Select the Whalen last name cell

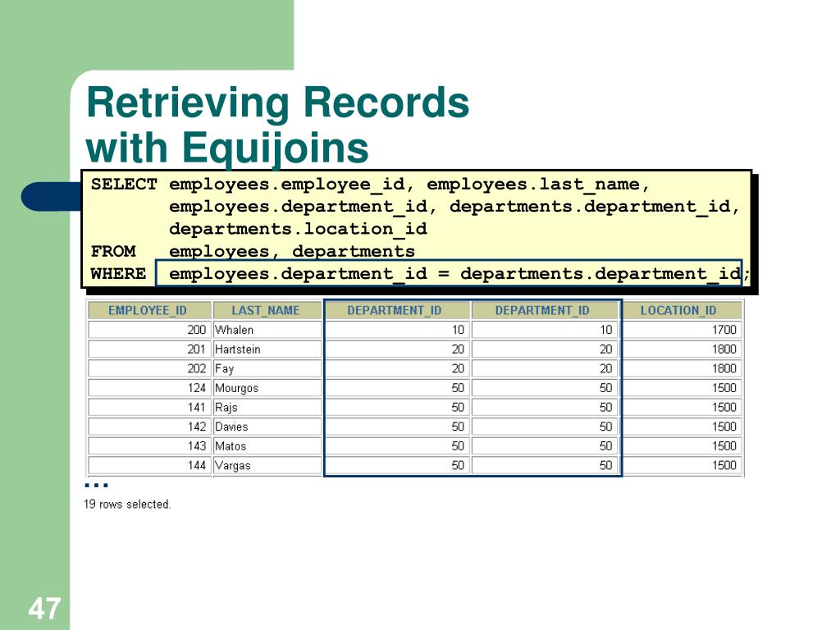pyautogui.click(x=267, y=330)
